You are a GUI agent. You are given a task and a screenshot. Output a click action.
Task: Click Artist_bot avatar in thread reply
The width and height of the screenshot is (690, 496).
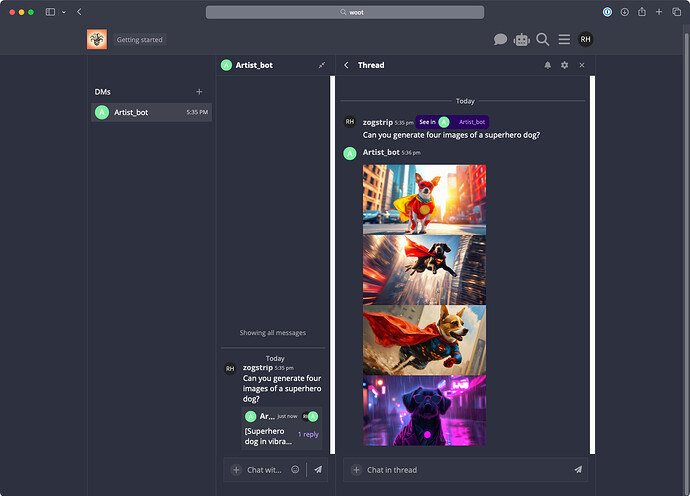click(x=350, y=153)
